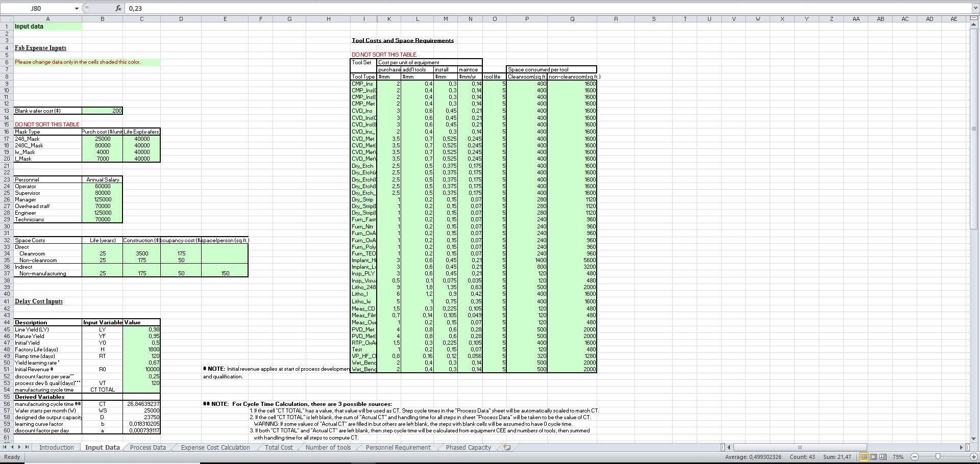The width and height of the screenshot is (980, 464).
Task: Click the Line Yield value 0,98
Action: click(x=141, y=329)
